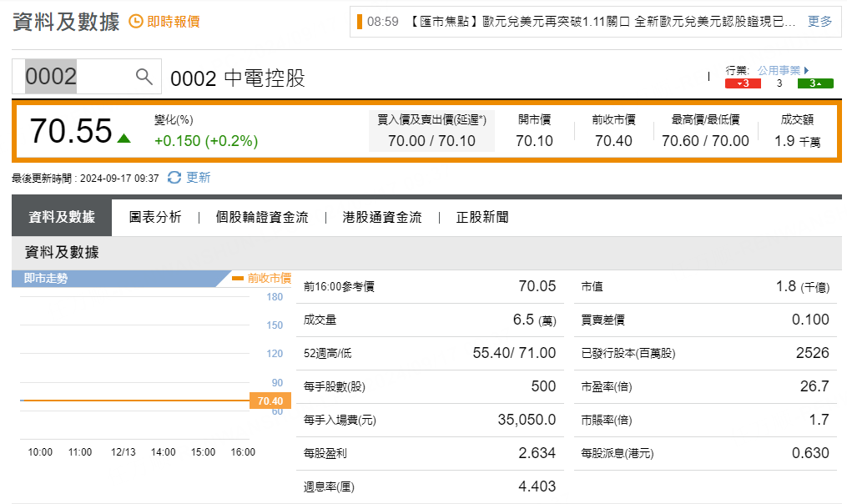Click the 每股派息 value 0.630
The image size is (847, 504).
point(810,453)
